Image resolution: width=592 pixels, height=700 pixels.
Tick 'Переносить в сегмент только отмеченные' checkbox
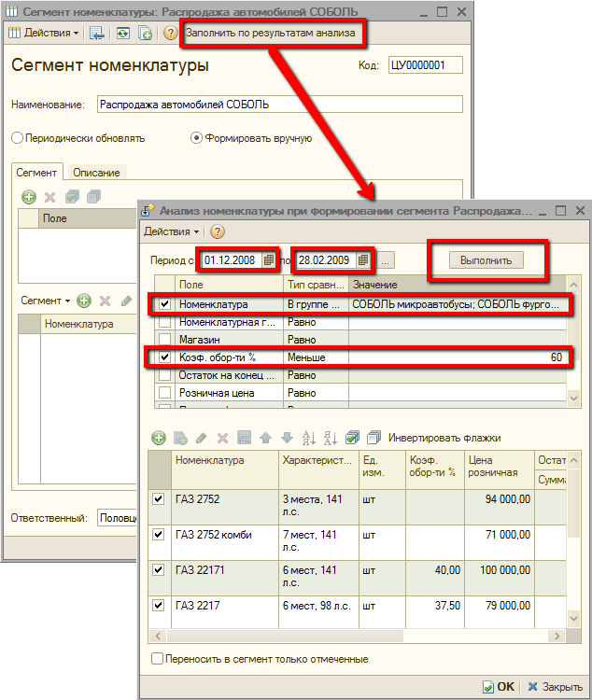point(157,659)
